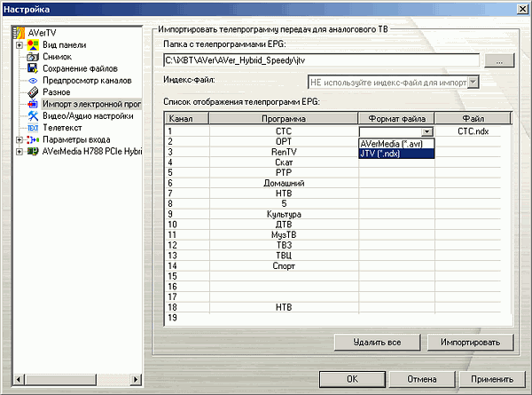This screenshot has height=395, width=532.
Task: Click the Сохранение файлов floppy disk icon
Action: [33, 68]
